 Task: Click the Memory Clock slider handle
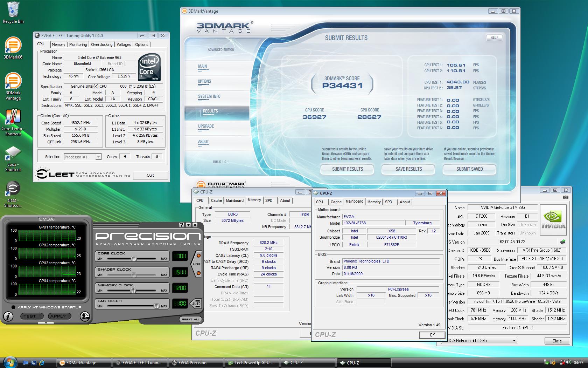pos(133,290)
